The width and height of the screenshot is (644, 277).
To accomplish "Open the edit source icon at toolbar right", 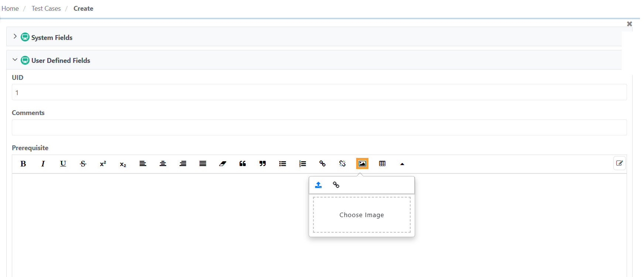I will click(x=620, y=163).
